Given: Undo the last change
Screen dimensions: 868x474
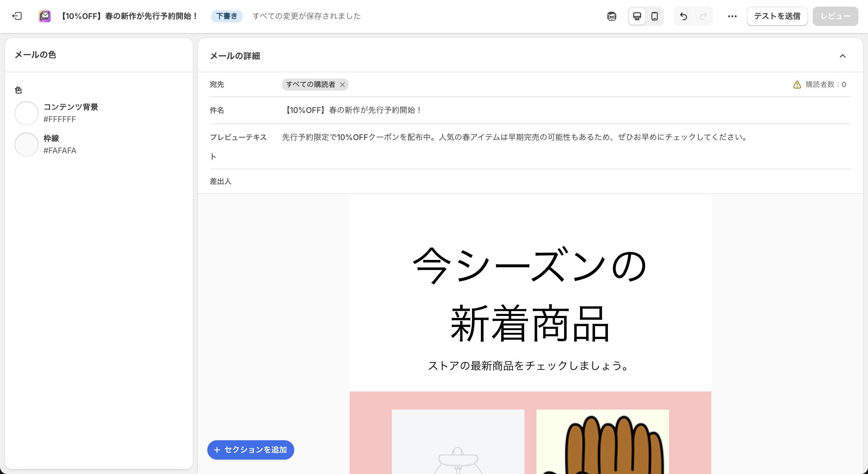Looking at the screenshot, I should [x=684, y=16].
